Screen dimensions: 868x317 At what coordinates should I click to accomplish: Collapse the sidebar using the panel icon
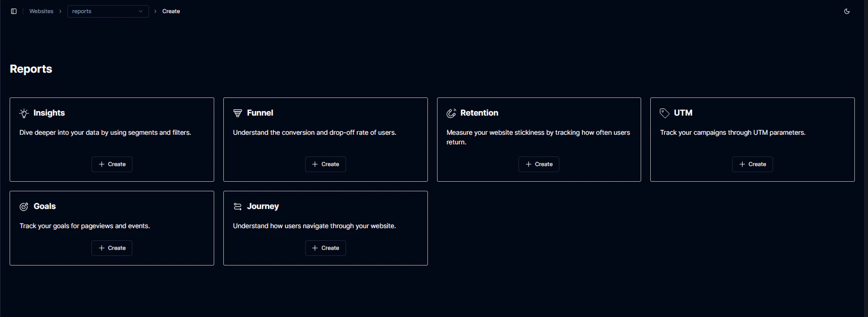[14, 11]
